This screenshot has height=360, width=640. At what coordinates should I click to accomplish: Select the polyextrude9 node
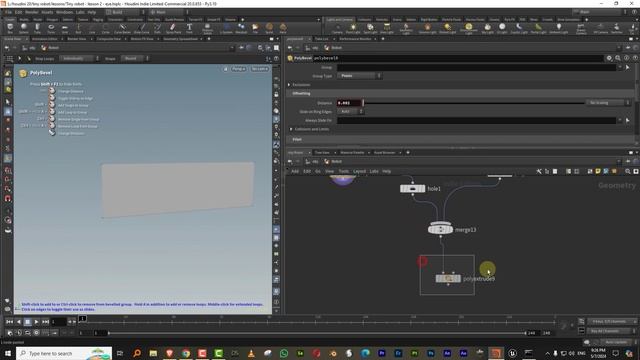(x=448, y=279)
